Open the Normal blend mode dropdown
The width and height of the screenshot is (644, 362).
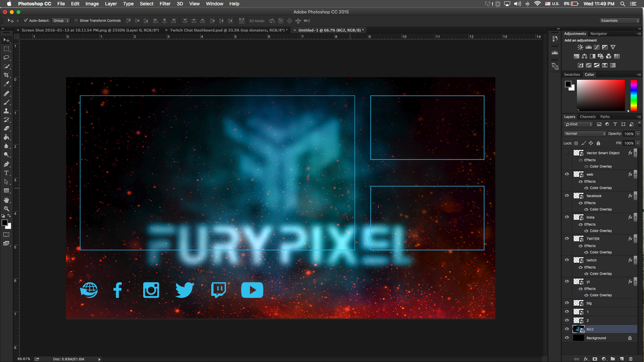coord(584,134)
